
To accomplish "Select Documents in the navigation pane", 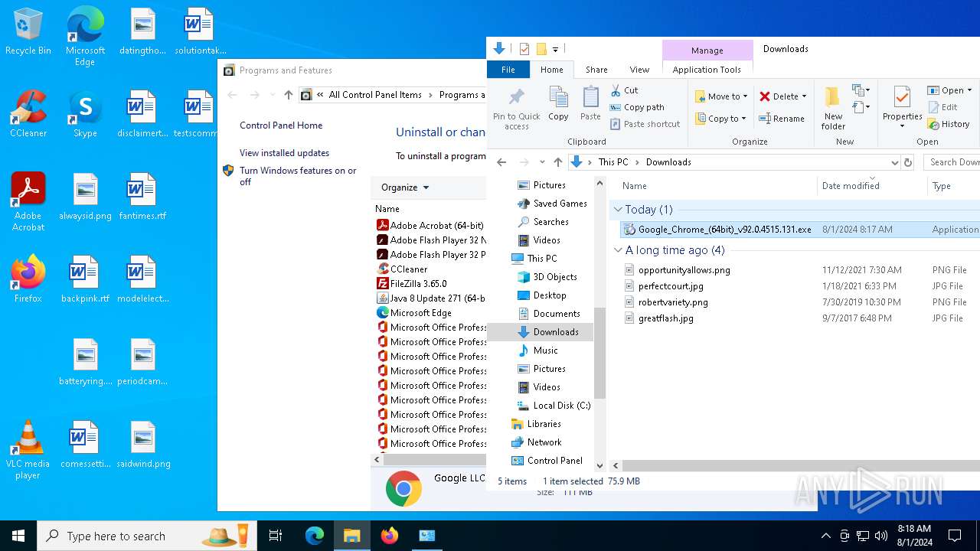I will point(556,314).
